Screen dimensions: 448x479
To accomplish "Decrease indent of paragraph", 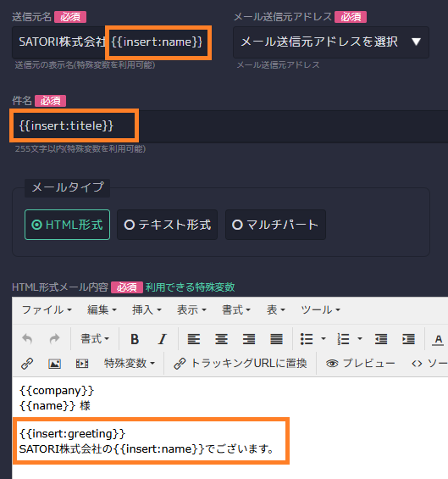I will (x=381, y=339).
